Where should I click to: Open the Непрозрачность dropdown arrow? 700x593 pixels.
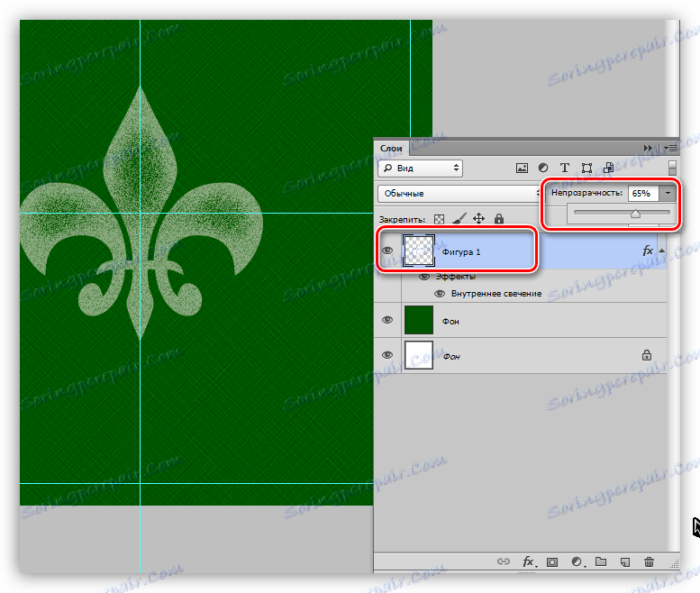668,193
